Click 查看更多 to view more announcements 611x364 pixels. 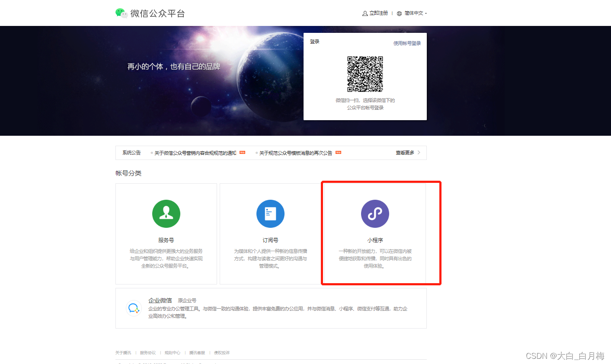(x=405, y=153)
